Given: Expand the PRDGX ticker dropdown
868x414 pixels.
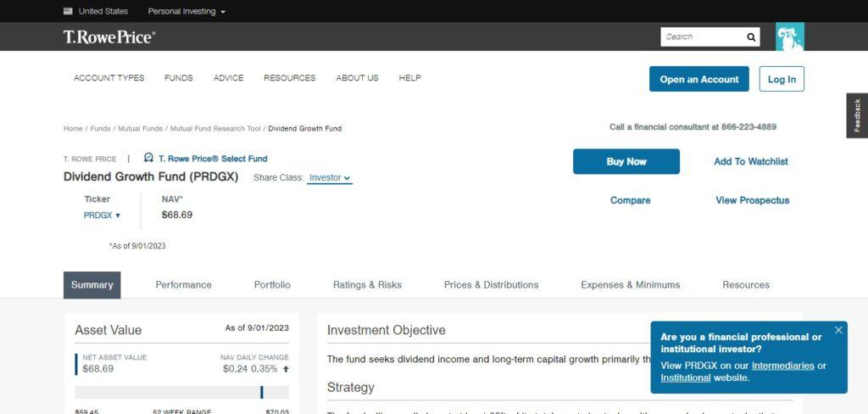Looking at the screenshot, I should click(x=102, y=215).
